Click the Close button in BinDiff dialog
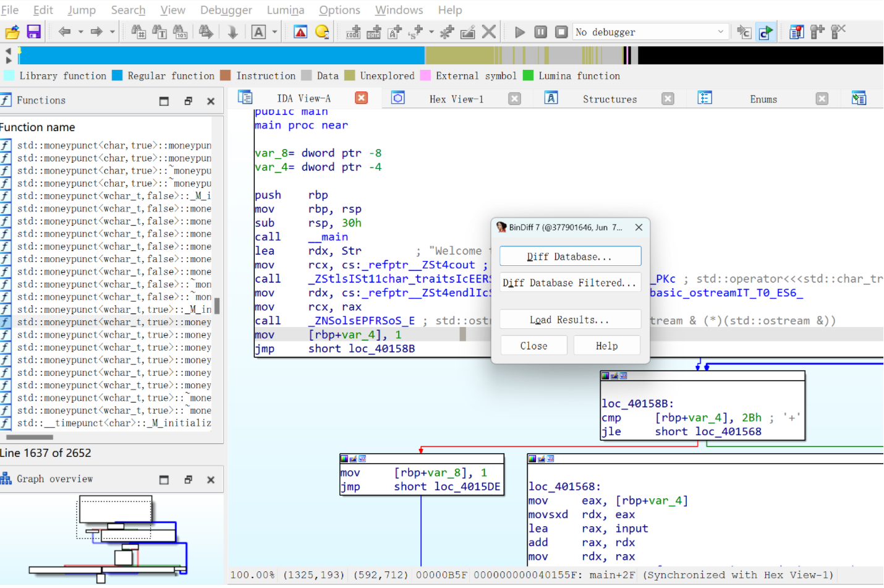This screenshot has width=884, height=588. click(x=533, y=346)
